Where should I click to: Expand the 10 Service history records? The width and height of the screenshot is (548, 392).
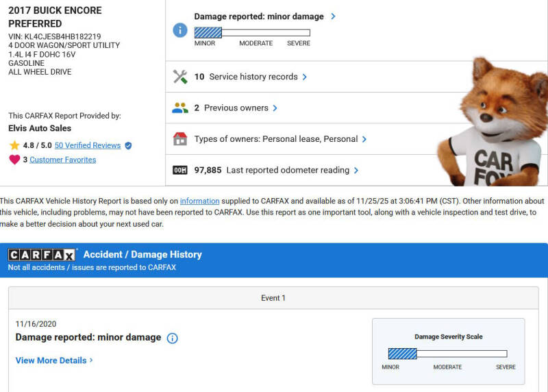(x=305, y=77)
